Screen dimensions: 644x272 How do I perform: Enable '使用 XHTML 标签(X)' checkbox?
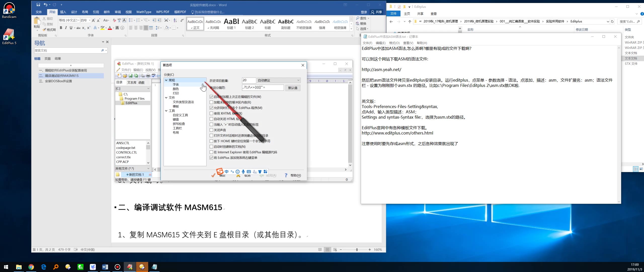coord(211,113)
